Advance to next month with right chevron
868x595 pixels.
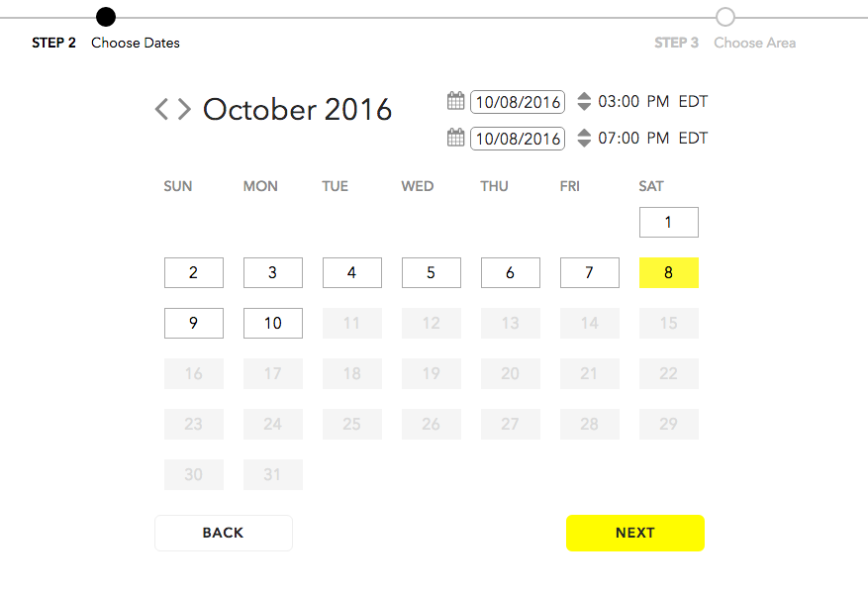[184, 109]
